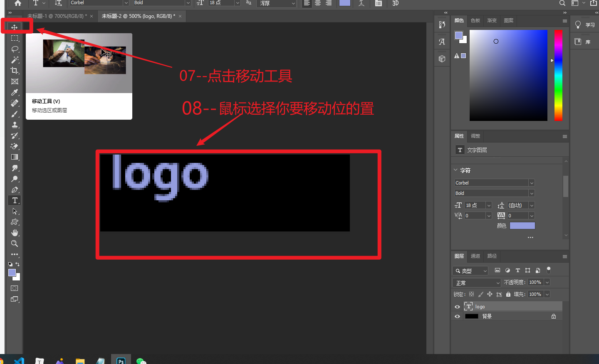Image resolution: width=599 pixels, height=364 pixels.
Task: Open leading (自动) dropdown
Action: (532, 206)
